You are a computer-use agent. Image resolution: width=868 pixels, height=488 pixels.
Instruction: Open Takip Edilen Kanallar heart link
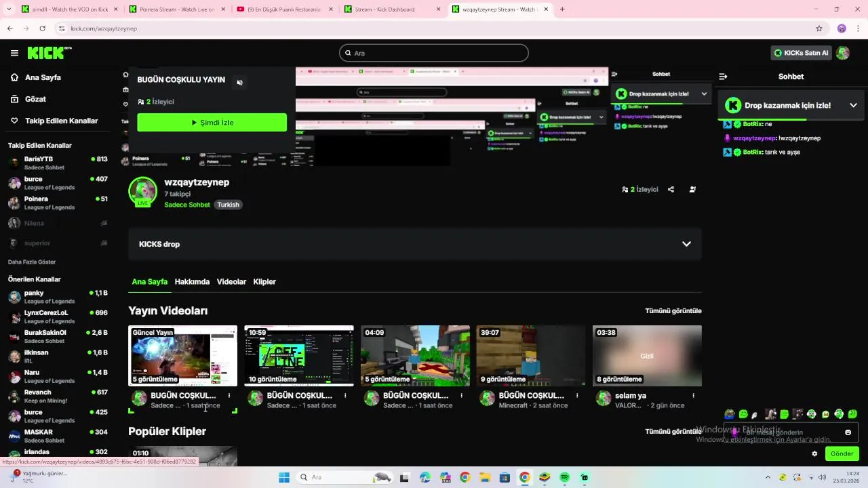pos(54,121)
